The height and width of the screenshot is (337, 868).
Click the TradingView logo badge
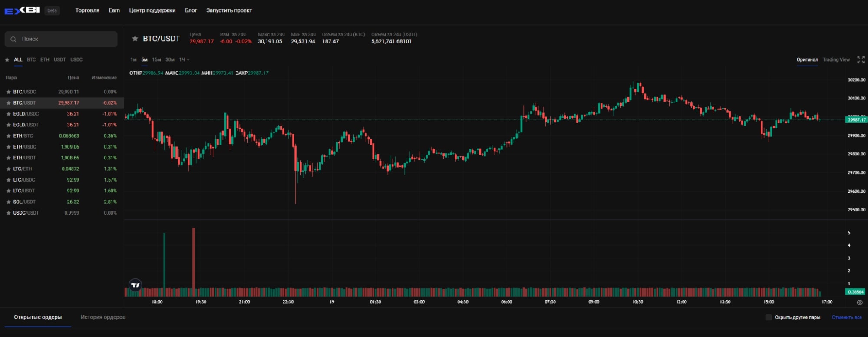(135, 285)
